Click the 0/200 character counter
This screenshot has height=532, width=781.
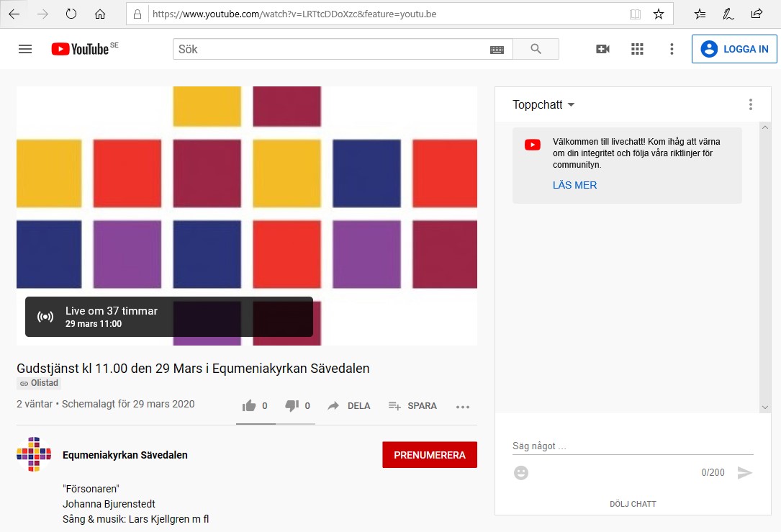(x=713, y=472)
